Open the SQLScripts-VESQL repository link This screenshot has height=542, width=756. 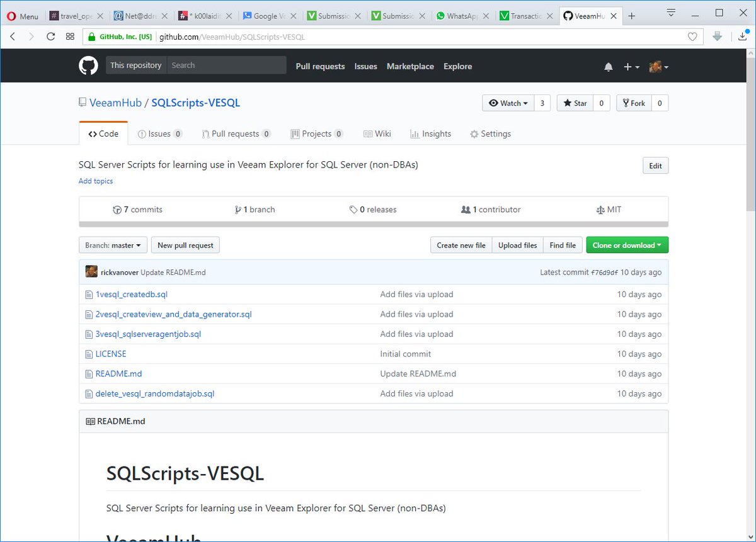point(196,103)
